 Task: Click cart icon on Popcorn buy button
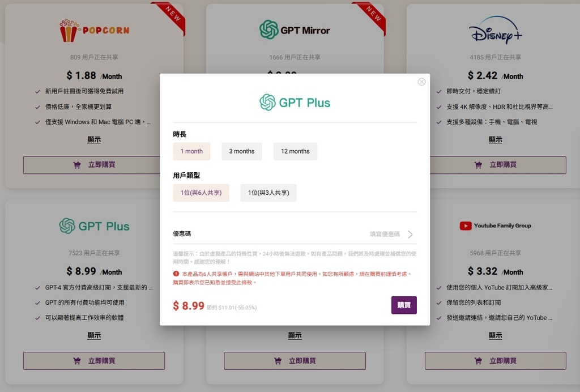pos(77,165)
